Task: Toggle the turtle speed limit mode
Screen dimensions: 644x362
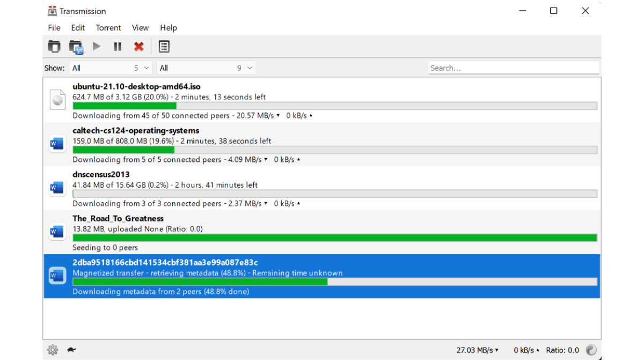Action: (x=71, y=350)
